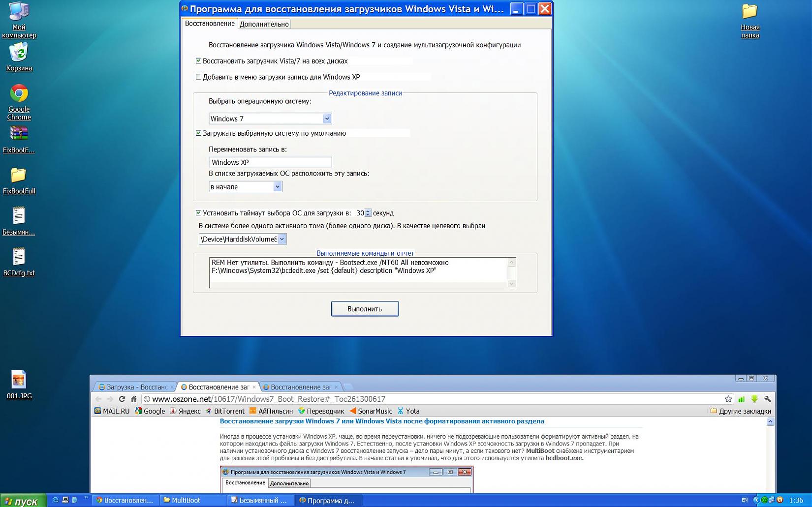Switch to Безымянный taskbar button

(260, 500)
